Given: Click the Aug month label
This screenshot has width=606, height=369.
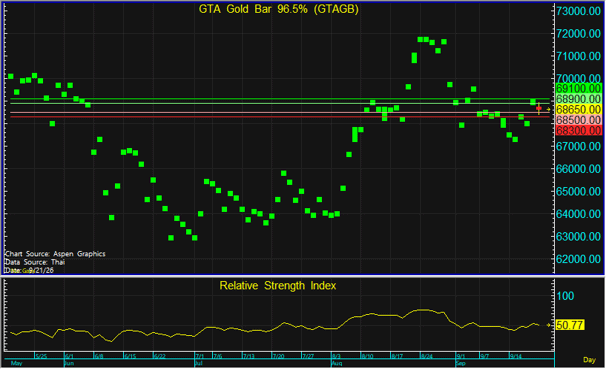Looking at the screenshot, I should pos(337,363).
